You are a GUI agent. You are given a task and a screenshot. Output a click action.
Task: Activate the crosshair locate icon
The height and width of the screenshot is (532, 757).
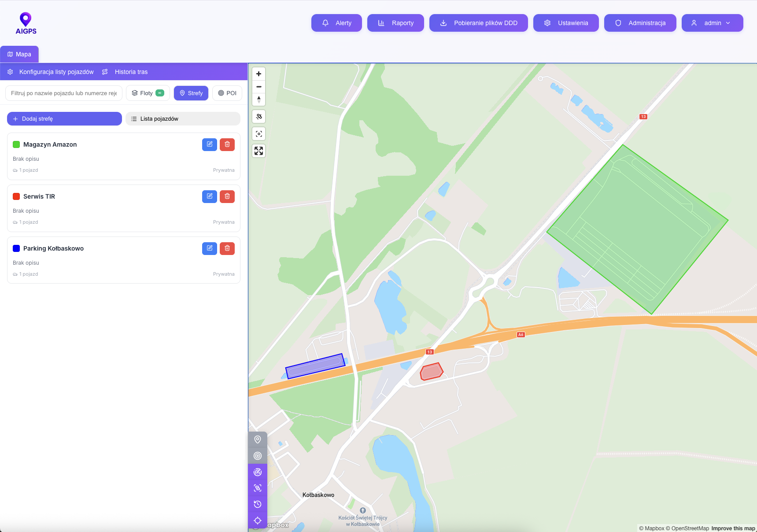[258, 520]
